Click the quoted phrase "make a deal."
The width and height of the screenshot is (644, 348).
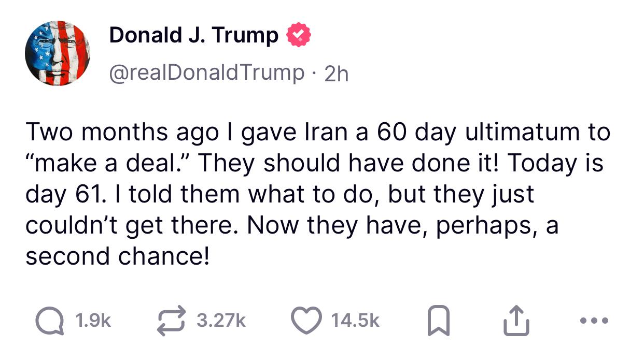106,164
